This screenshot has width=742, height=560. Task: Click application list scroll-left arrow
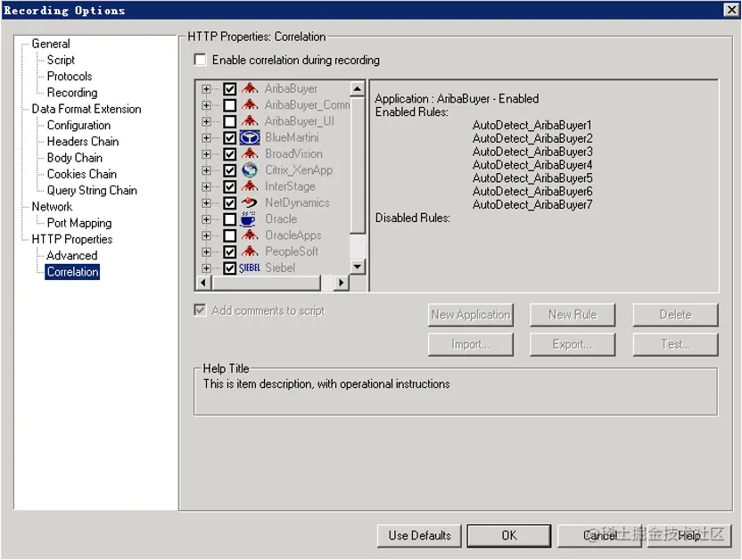click(x=203, y=283)
